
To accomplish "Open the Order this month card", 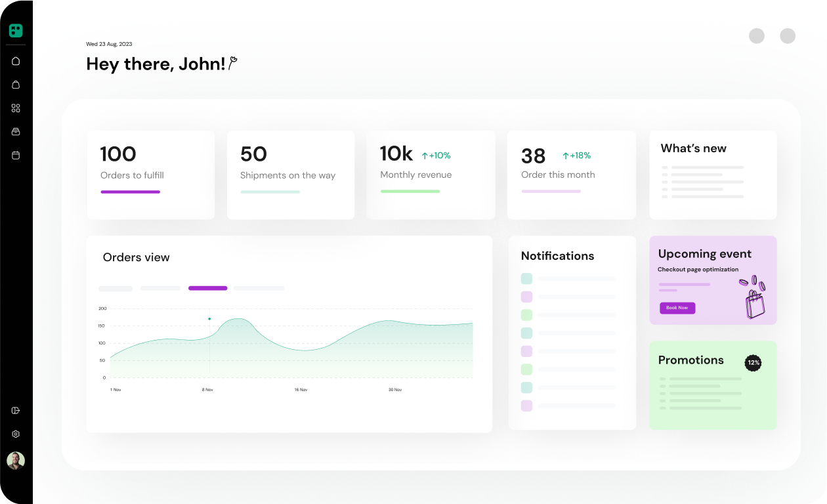I will point(571,175).
